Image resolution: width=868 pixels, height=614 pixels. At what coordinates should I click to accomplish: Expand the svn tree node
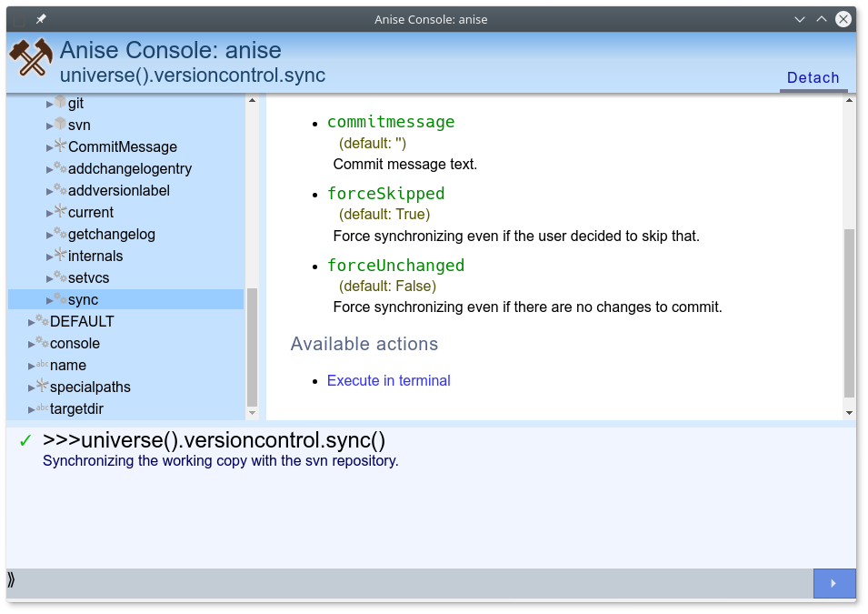click(x=49, y=126)
